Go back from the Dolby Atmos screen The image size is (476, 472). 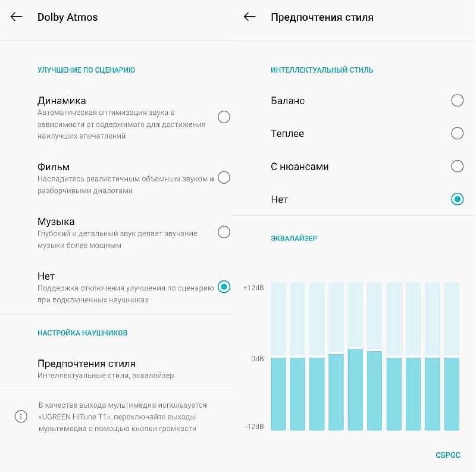pos(17,17)
